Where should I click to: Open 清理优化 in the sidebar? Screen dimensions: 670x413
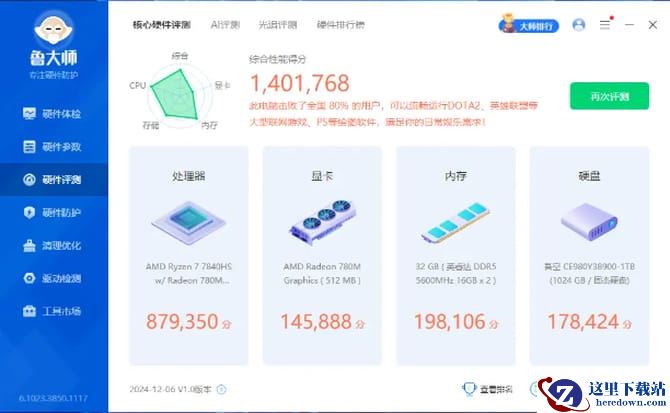[53, 246]
